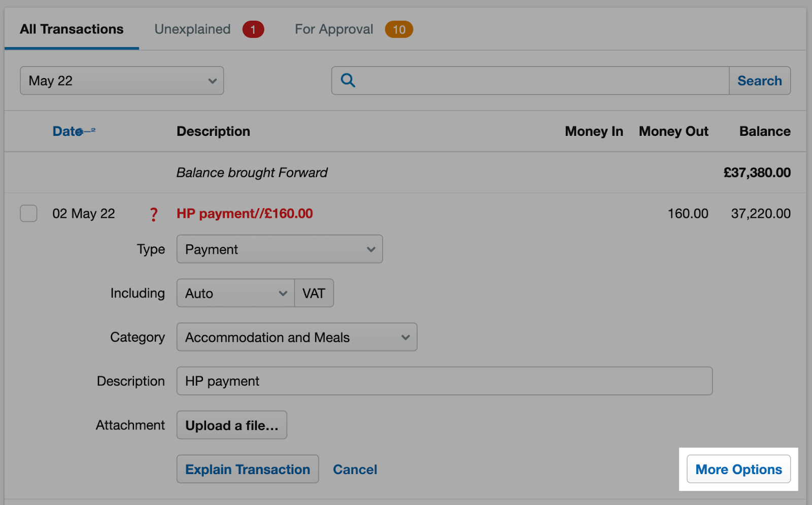The image size is (812, 505).
Task: Open the Including dropdown set to Auto
Action: pos(235,293)
